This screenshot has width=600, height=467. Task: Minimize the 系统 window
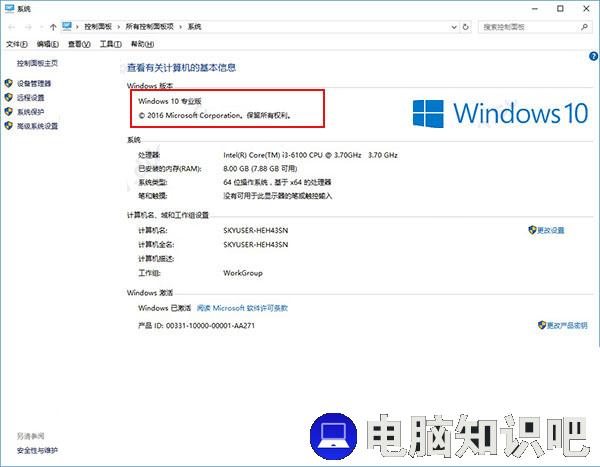(x=535, y=8)
